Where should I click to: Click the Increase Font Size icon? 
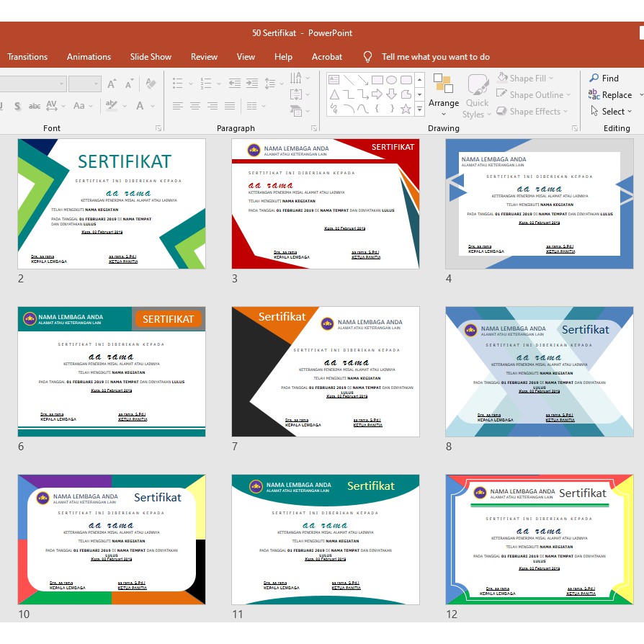(x=112, y=84)
